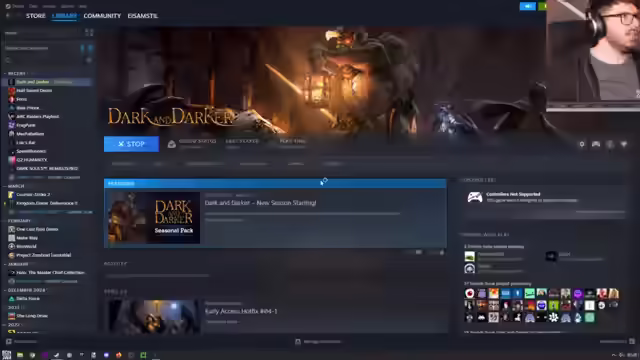Viewport: 640px width, 360px height.
Task: Open Early Access Hotfix #84-1 news post
Action: [x=241, y=311]
